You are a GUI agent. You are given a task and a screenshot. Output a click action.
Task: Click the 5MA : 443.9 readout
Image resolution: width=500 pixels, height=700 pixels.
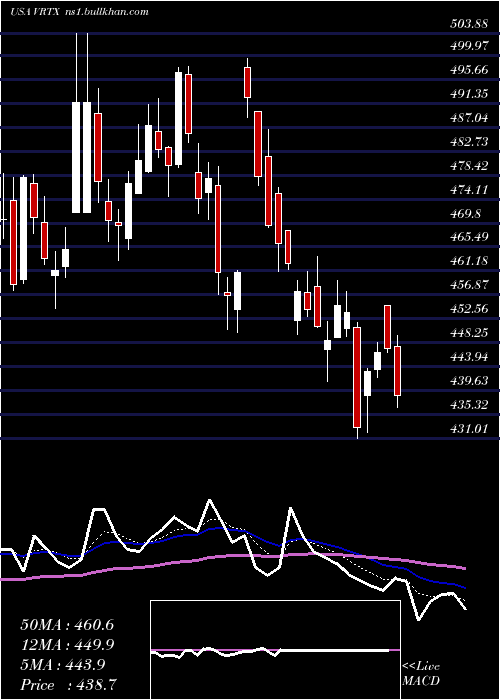click(x=63, y=665)
